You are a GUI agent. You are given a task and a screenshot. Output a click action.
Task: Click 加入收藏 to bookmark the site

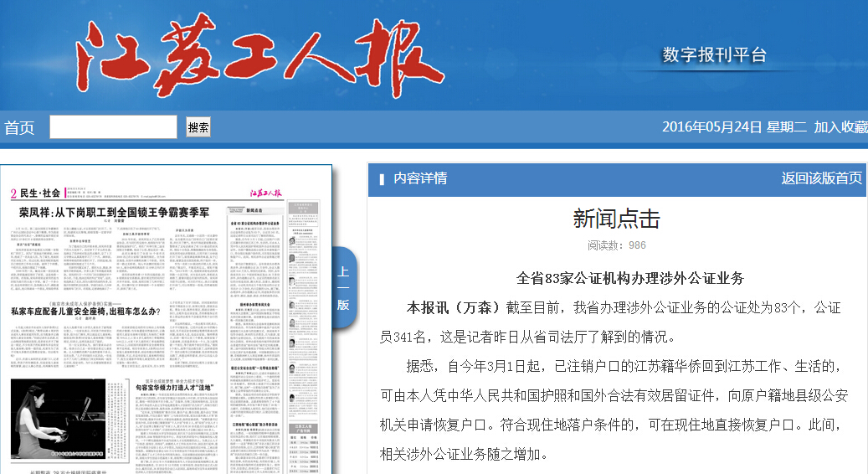point(841,126)
